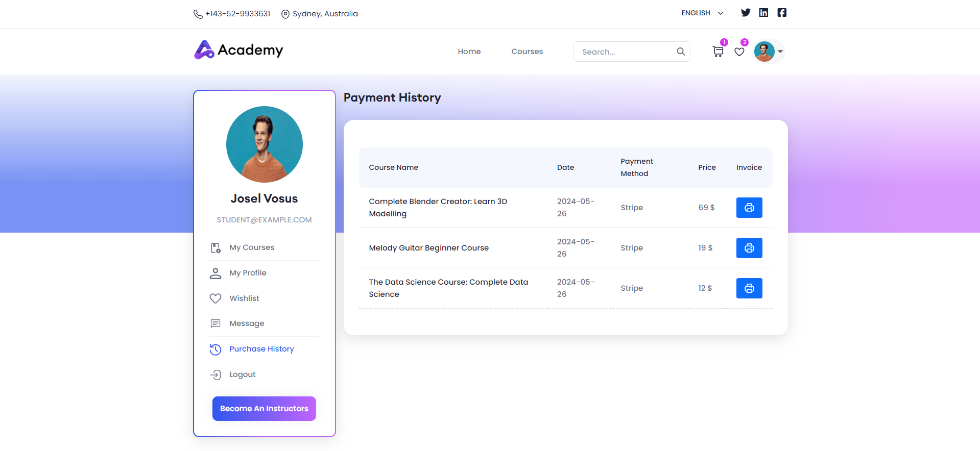Open the wishlist heart icon in header
Image resolution: width=980 pixels, height=451 pixels.
click(x=739, y=52)
